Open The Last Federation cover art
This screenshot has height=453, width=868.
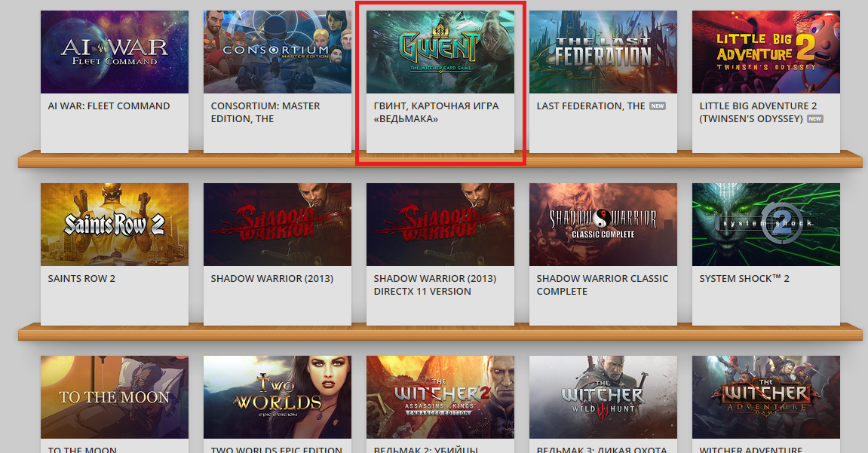[x=603, y=52]
